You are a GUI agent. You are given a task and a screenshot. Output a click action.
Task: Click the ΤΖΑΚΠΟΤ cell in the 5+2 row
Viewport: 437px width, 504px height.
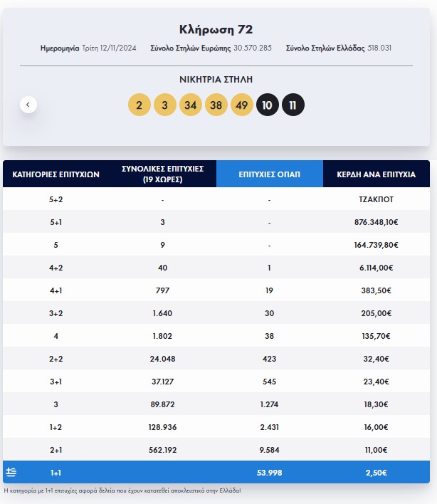(377, 199)
